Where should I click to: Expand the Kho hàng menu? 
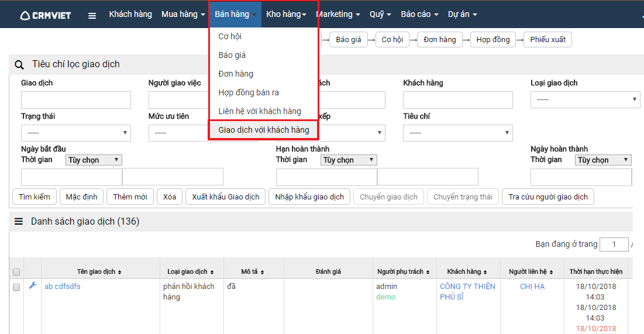pos(286,15)
